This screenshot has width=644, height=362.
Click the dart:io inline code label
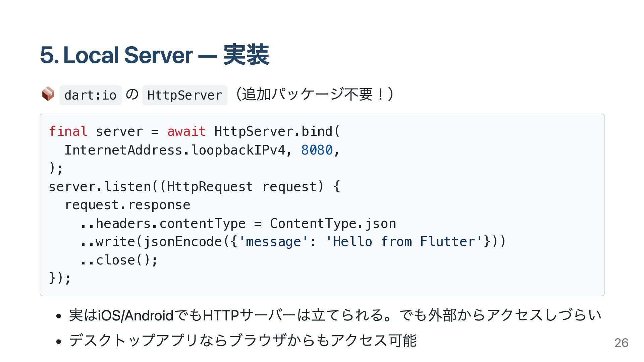pos(90,95)
